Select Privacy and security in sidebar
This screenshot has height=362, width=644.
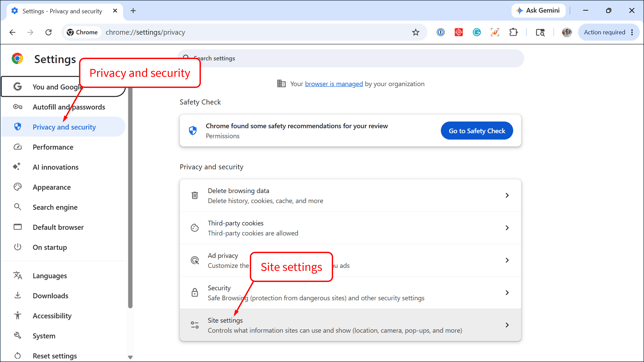point(63,127)
